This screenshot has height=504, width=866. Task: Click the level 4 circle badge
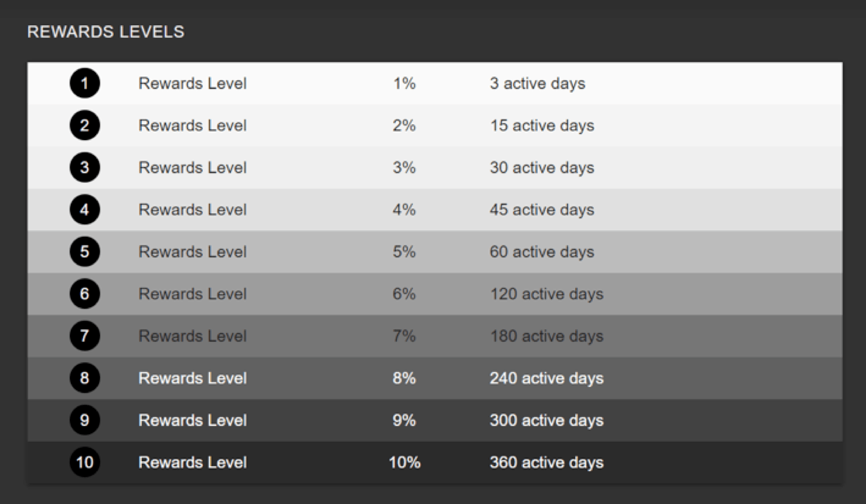pos(84,210)
